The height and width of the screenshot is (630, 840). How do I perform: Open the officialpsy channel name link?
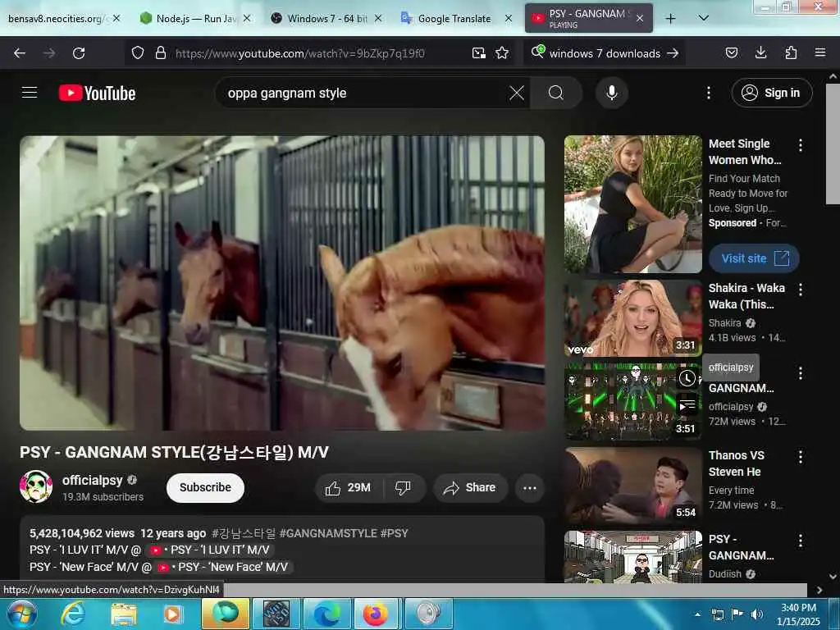tap(92, 480)
